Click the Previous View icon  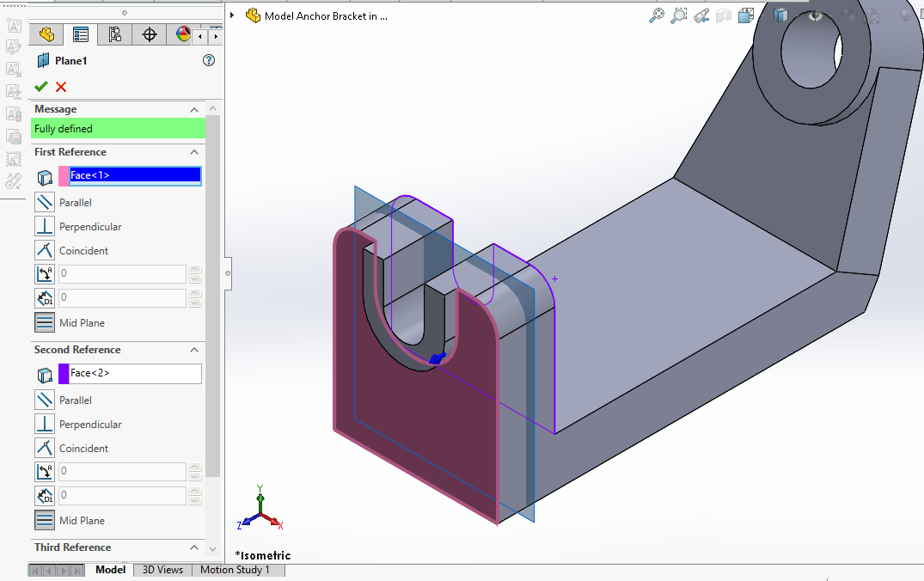tap(701, 15)
